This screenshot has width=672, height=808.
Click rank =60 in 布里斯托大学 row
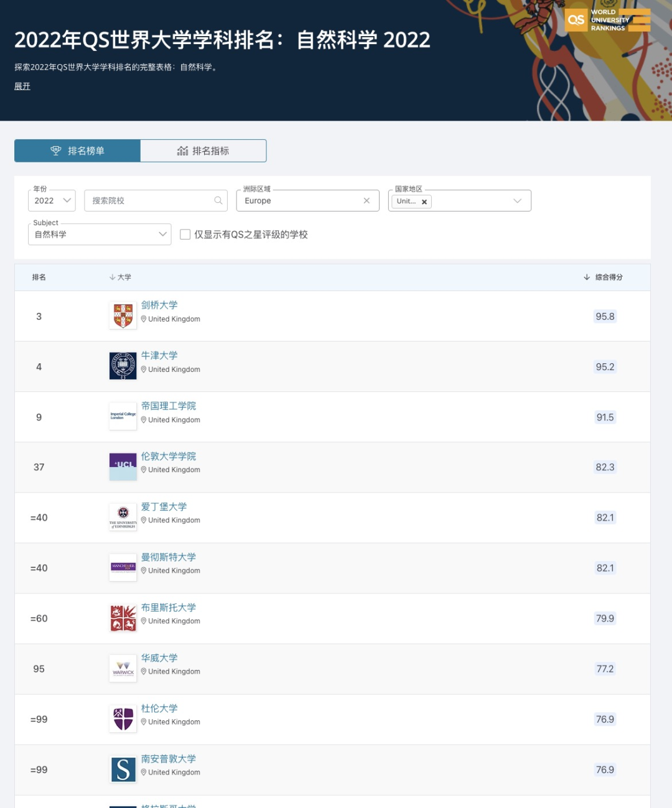point(39,618)
